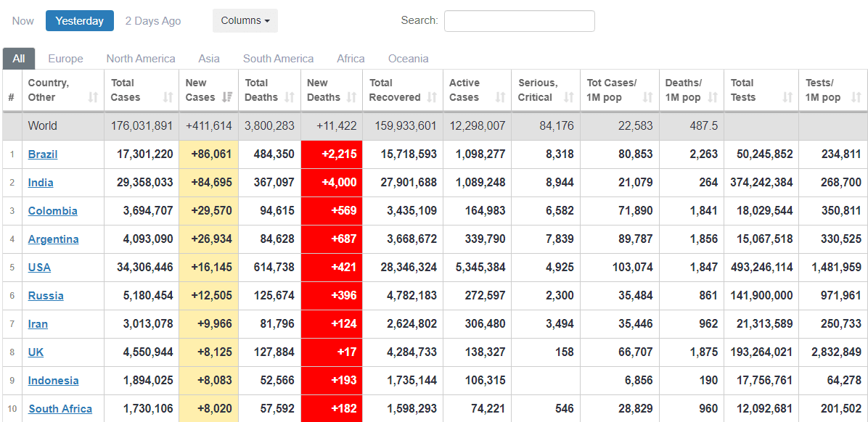
Task: Sort by Total Cases column sort icon
Action: click(168, 97)
